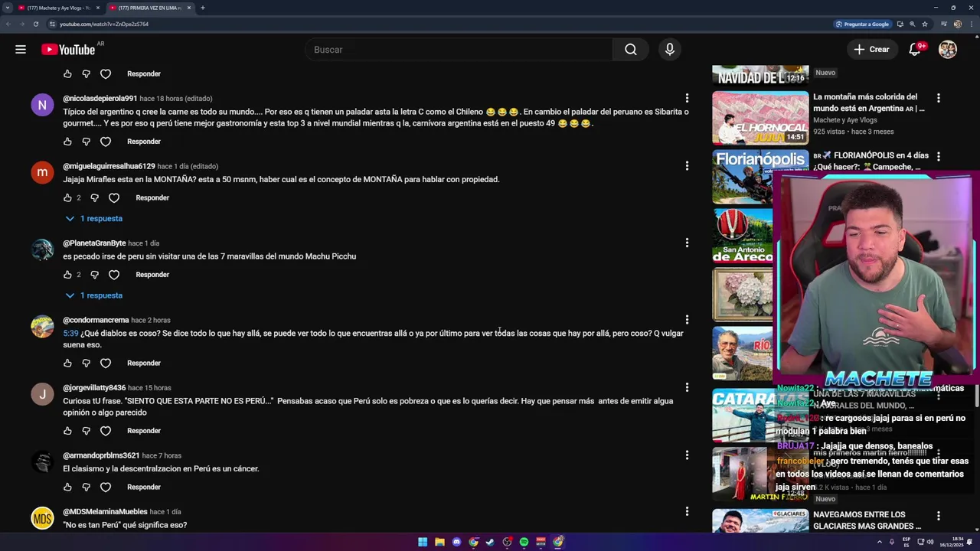The image size is (980, 551).
Task: Open the @jorgevillatty8436 channel link
Action: [94, 388]
